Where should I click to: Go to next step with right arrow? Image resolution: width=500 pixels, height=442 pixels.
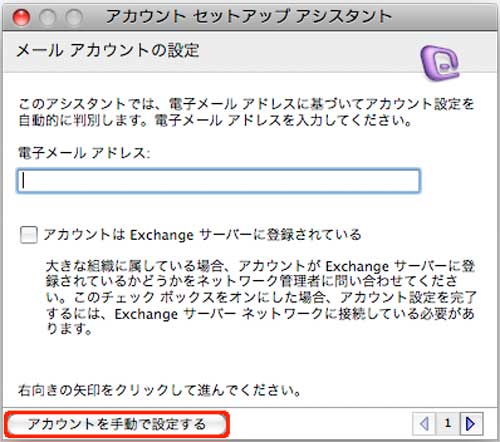pos(471,424)
